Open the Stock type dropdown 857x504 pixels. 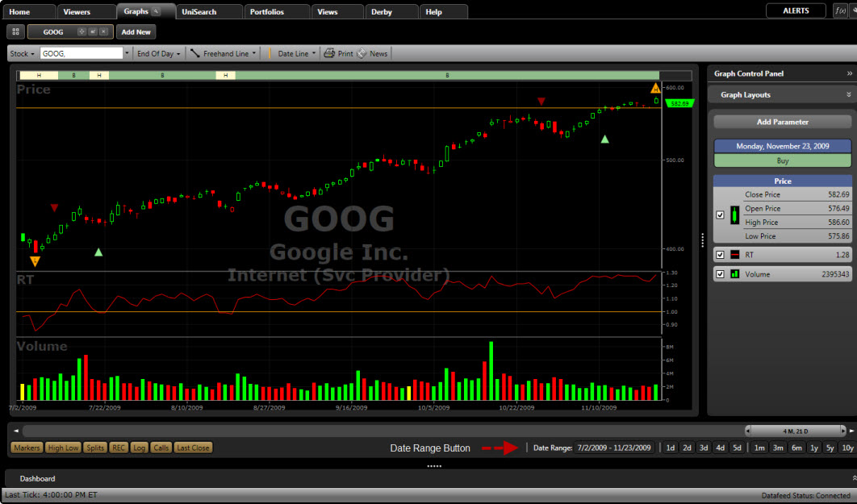[x=22, y=54]
